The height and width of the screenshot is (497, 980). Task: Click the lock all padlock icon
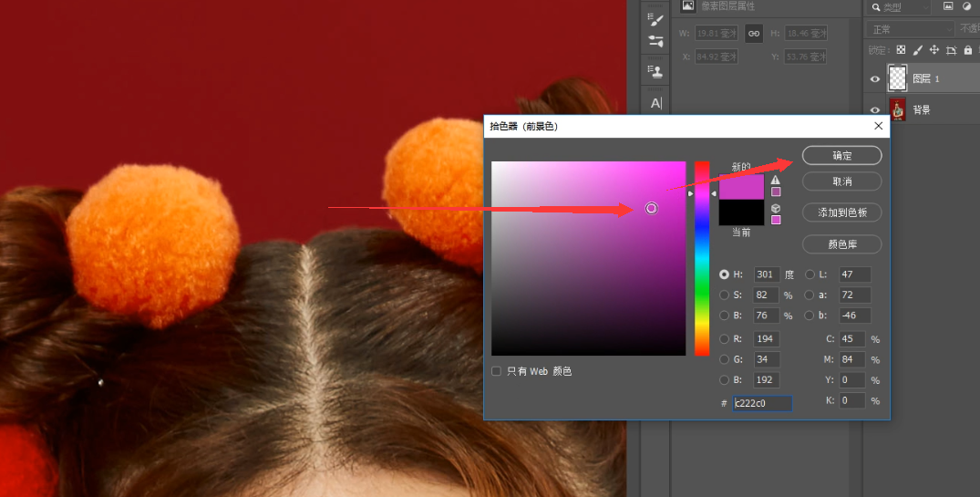(967, 50)
